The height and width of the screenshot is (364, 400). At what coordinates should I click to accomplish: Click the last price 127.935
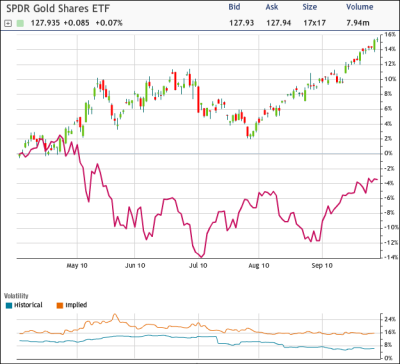45,23
